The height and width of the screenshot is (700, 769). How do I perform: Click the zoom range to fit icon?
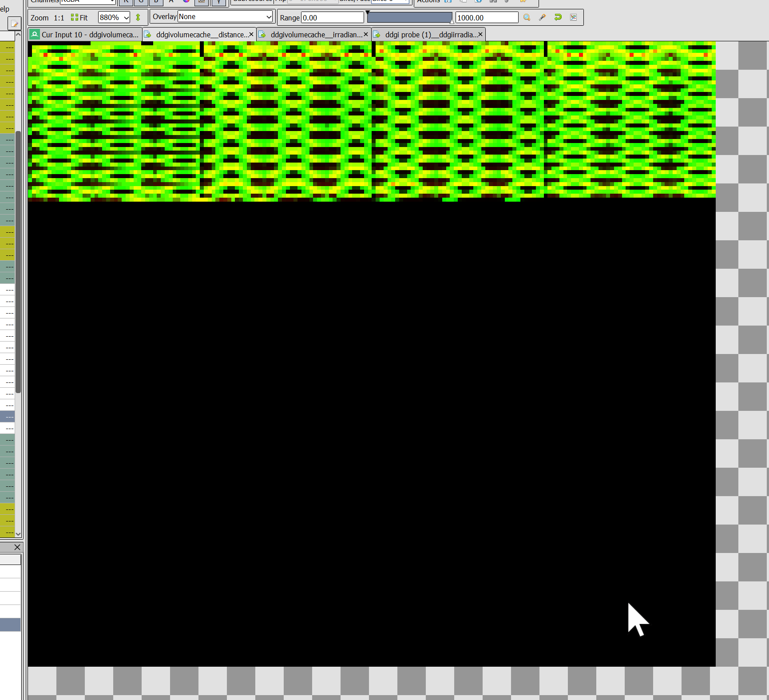(x=527, y=17)
